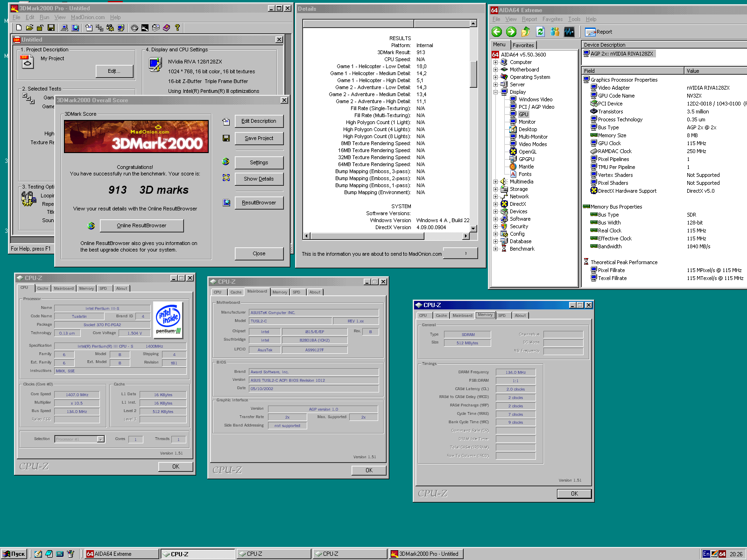Screen dimensions: 747x560
Task: Click icon beside Edit Description button
Action: click(226, 121)
